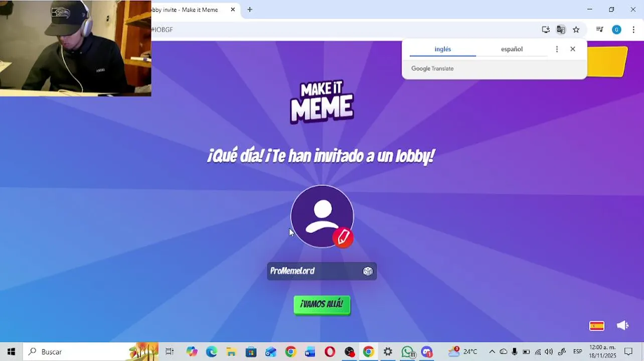Open Settings gear from the taskbar
This screenshot has width=644, height=361.
(388, 351)
